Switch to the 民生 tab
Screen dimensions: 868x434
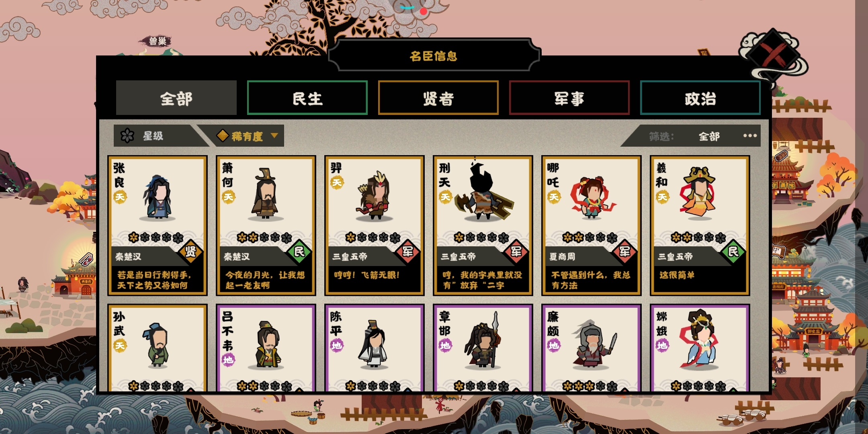point(307,98)
